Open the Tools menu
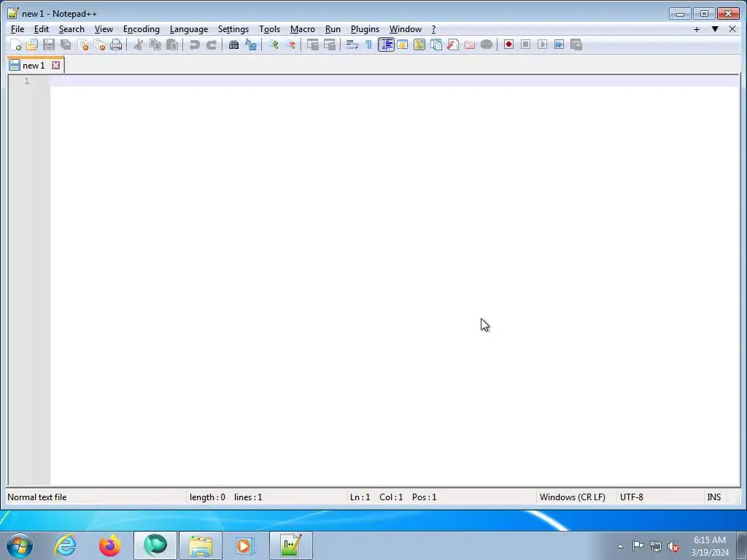Screen dimensions: 747x560 (x=270, y=29)
